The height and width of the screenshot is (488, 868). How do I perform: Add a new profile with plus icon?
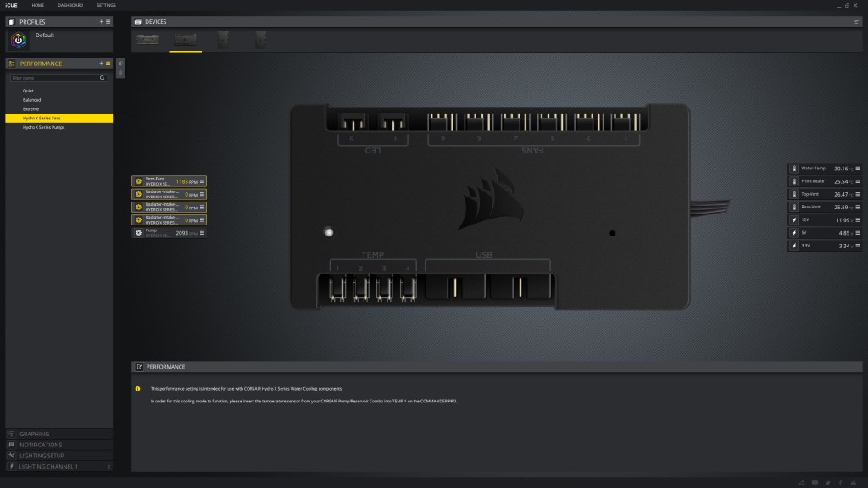pyautogui.click(x=101, y=21)
